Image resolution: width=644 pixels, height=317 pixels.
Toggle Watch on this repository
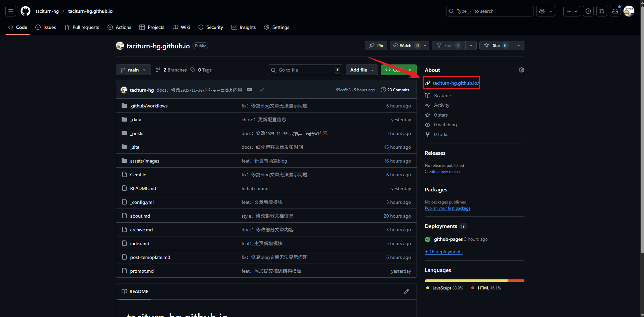405,45
